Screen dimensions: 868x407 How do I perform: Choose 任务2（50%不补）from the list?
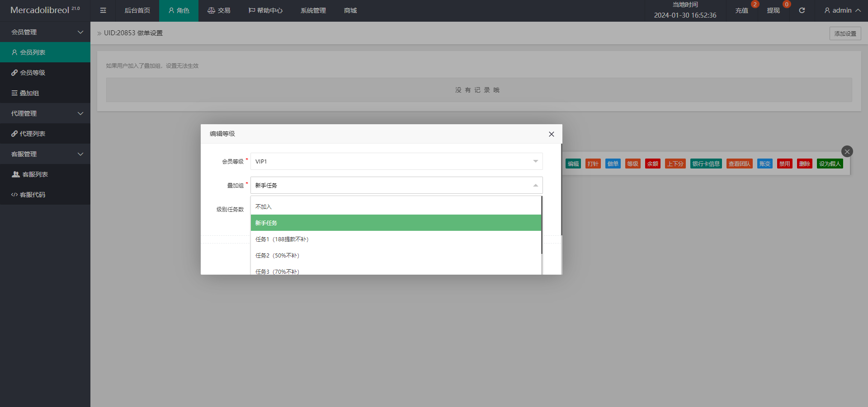tap(396, 255)
